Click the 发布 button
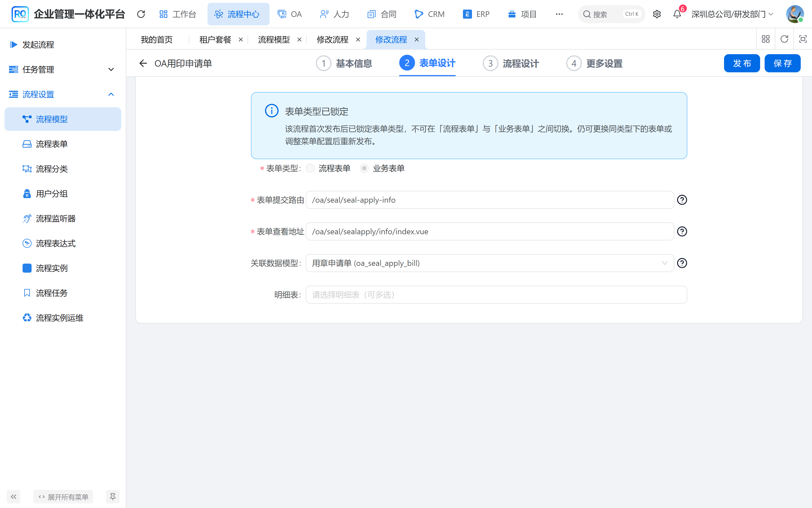This screenshot has height=508, width=812. point(742,63)
